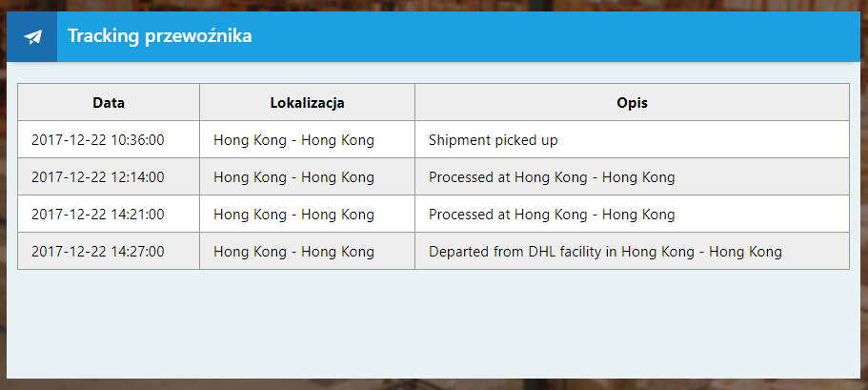Click the blue header bar right of title
Screen dimensions: 868x390
572,37
